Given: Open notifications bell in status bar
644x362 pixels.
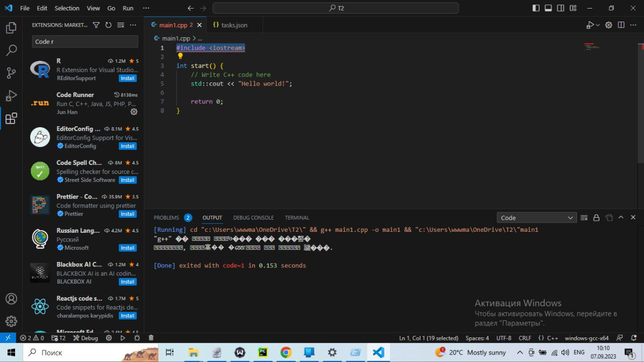Looking at the screenshot, I should point(634,338).
